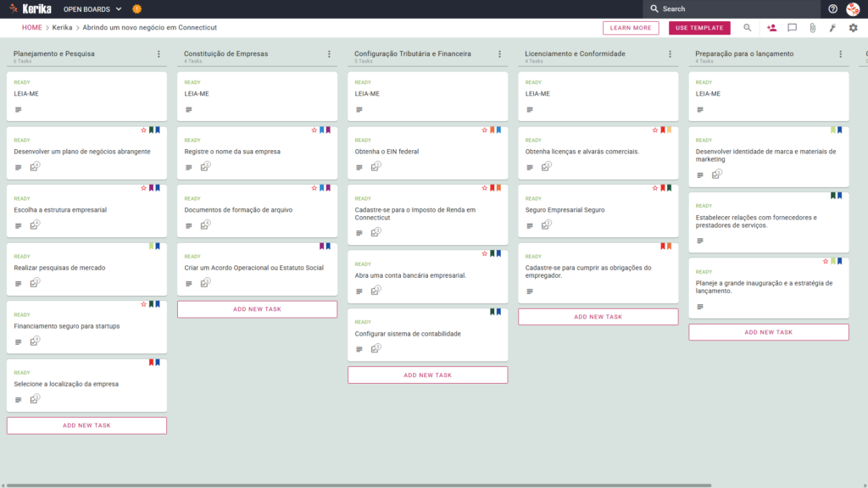Open details icon on Planejamento LEIA-ME card
This screenshot has width=868, height=488.
19,109
